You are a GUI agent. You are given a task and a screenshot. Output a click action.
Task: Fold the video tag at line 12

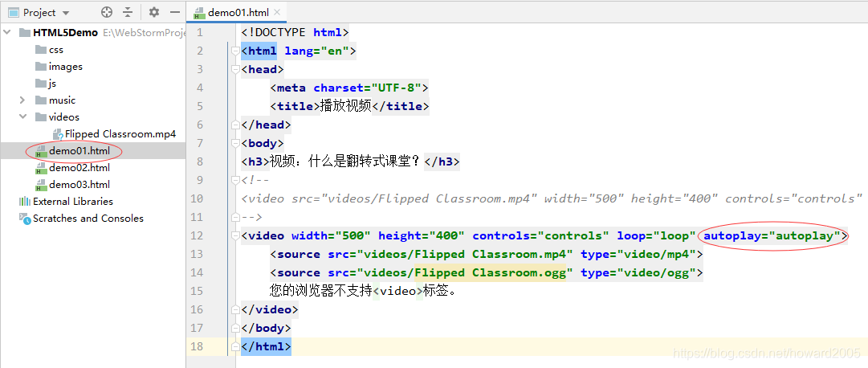click(234, 235)
